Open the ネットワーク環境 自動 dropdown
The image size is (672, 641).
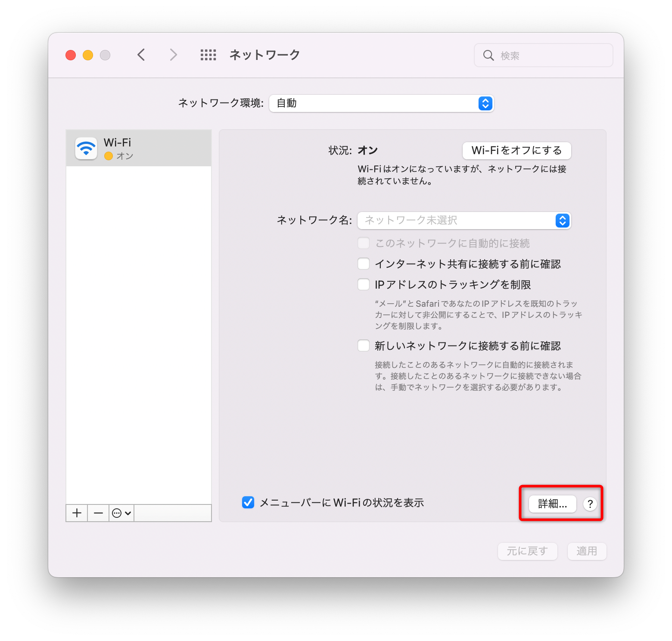[381, 103]
